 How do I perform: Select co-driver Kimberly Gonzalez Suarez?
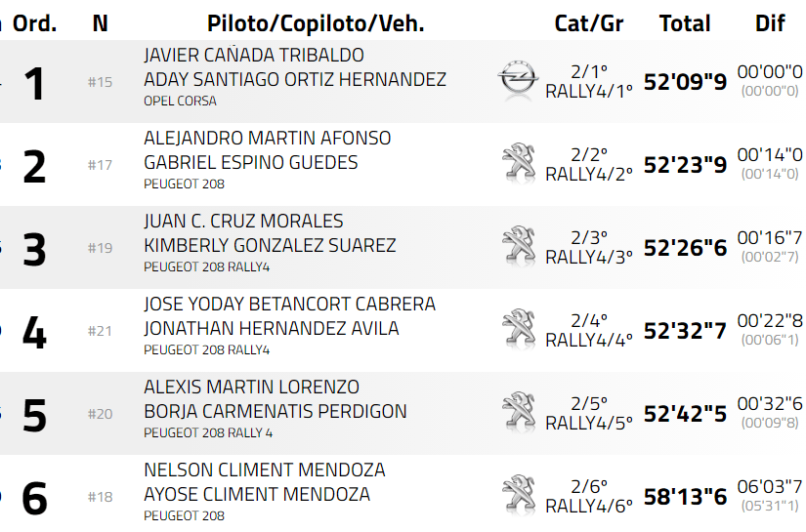point(270,245)
